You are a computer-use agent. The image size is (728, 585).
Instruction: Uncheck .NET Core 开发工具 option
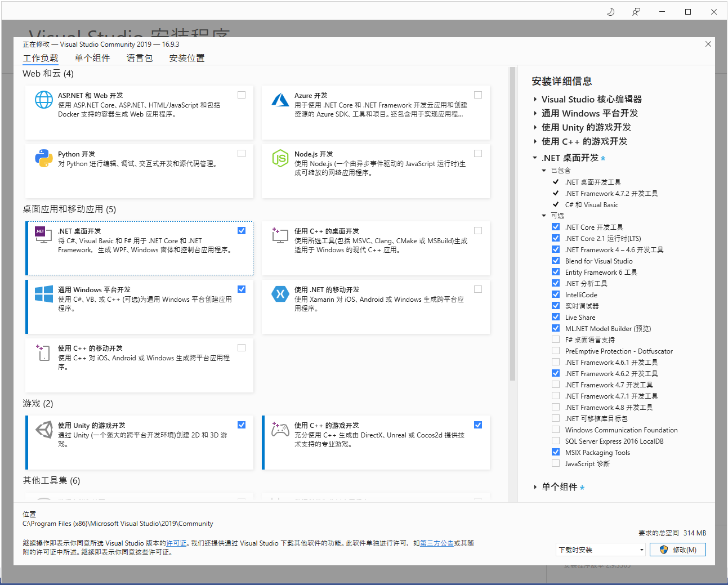point(556,227)
